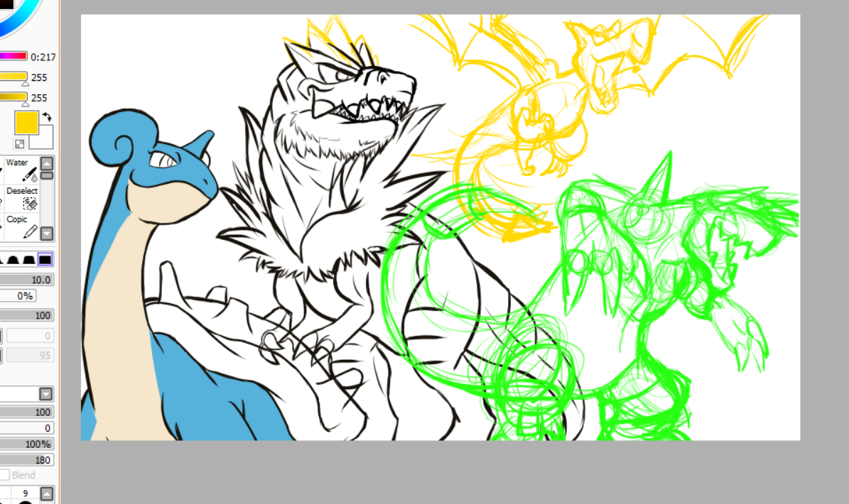Click the disabled field showing 0

(x=31, y=336)
